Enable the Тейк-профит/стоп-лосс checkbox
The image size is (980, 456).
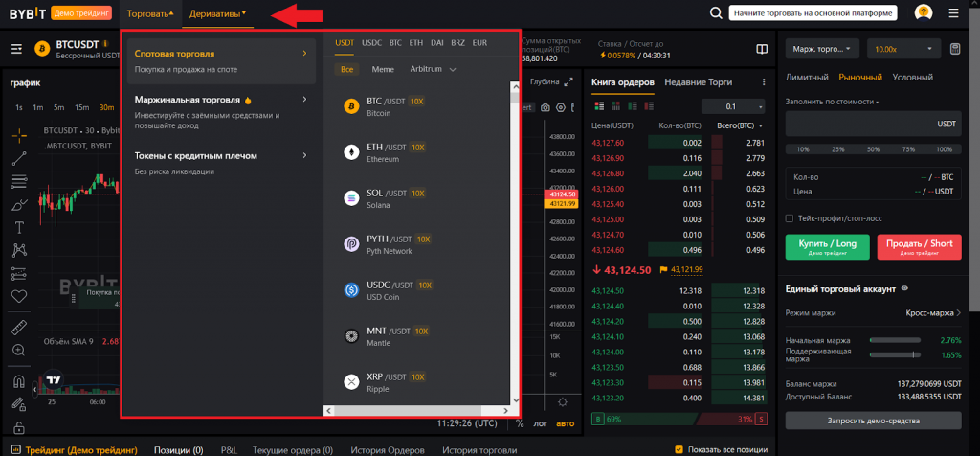click(790, 218)
